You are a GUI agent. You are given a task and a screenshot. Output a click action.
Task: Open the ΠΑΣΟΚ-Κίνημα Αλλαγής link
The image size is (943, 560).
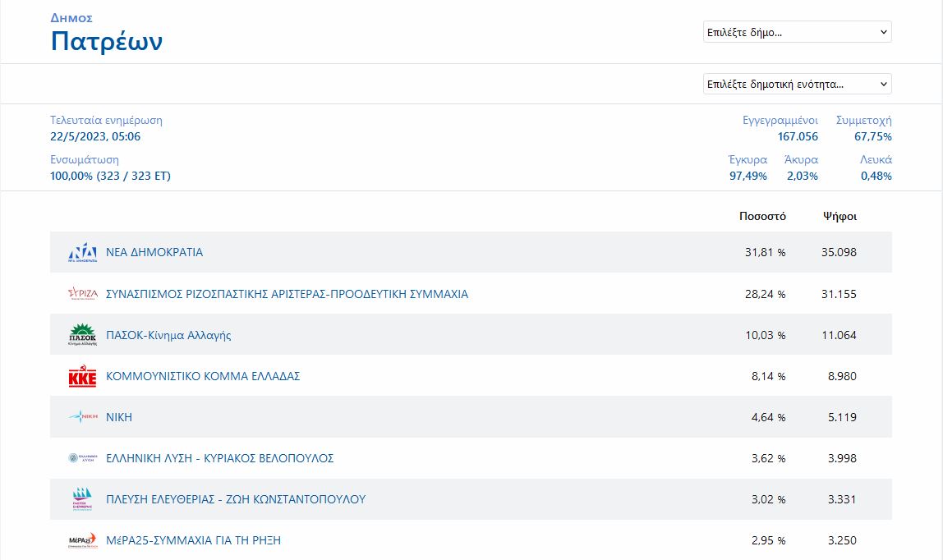(168, 335)
